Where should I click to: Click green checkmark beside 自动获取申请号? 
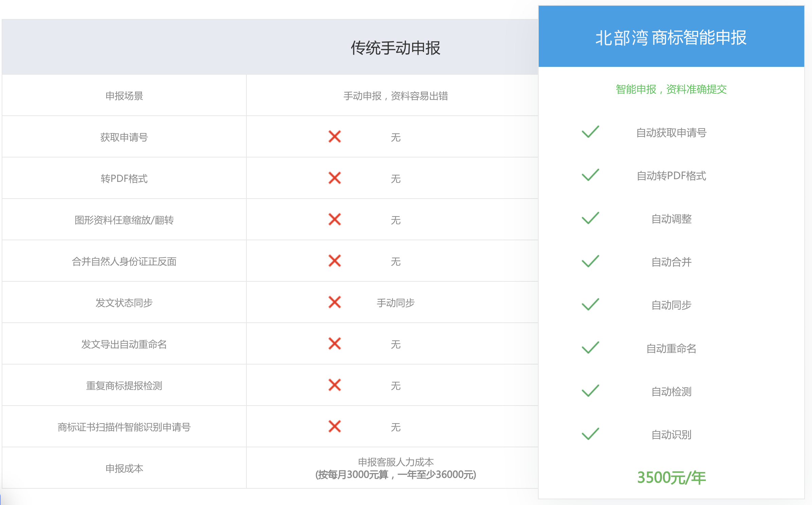[590, 132]
